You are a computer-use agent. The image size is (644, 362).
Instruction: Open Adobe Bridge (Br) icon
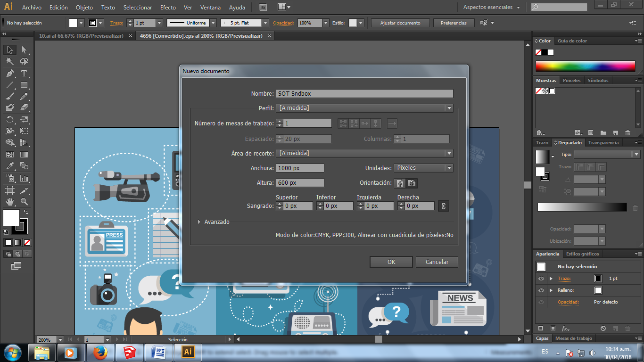point(263,7)
